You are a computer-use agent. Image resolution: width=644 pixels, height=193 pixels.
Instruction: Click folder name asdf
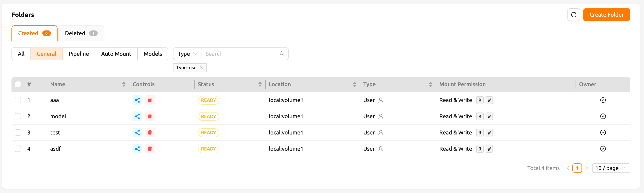click(x=56, y=149)
